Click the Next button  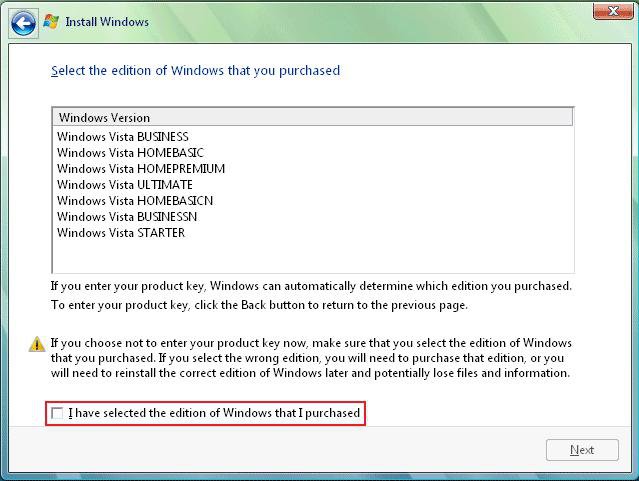582,450
